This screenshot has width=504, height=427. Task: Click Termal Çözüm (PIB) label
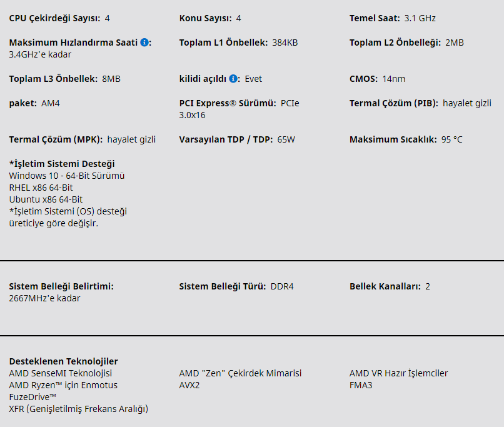coord(394,103)
